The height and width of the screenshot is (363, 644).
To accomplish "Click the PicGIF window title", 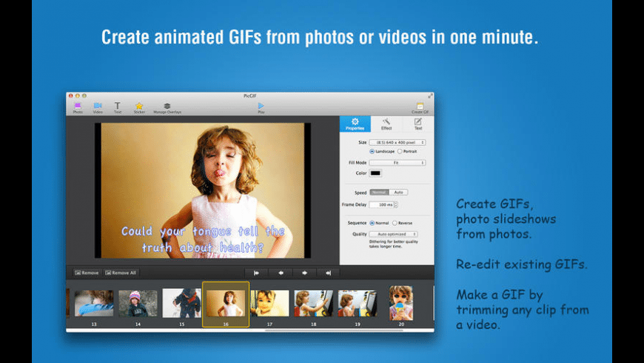I will tap(249, 96).
